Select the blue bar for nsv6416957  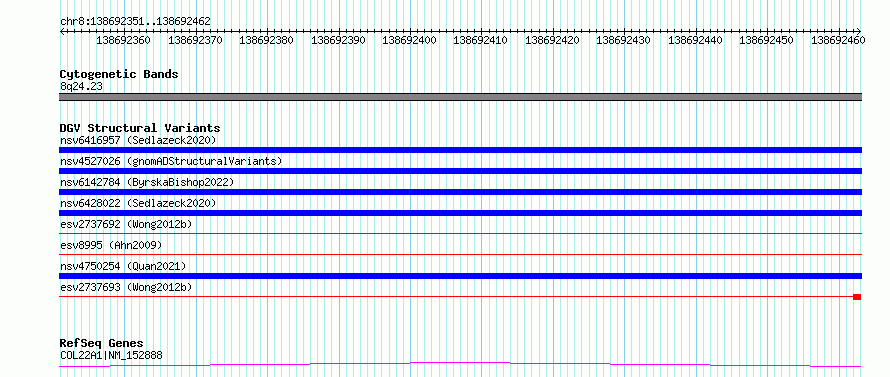460,150
